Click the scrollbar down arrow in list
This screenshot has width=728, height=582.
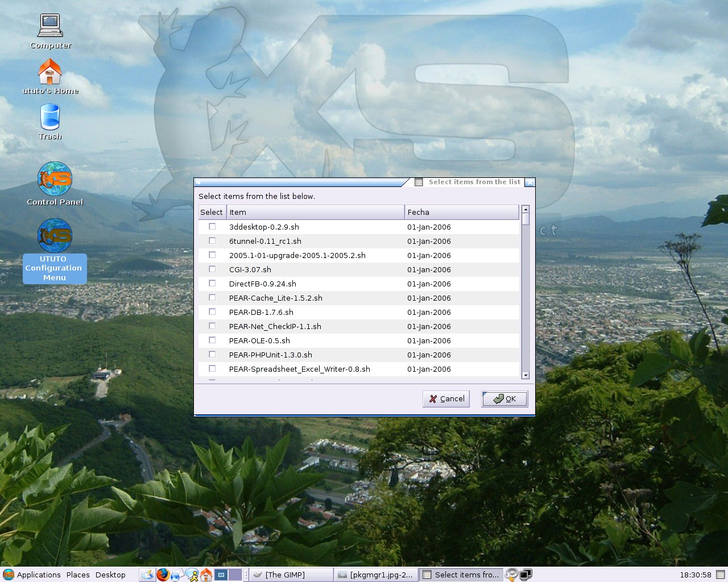click(526, 375)
